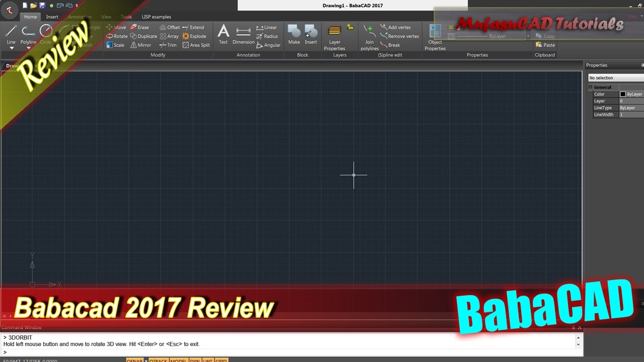Use the Erase tool

click(139, 28)
